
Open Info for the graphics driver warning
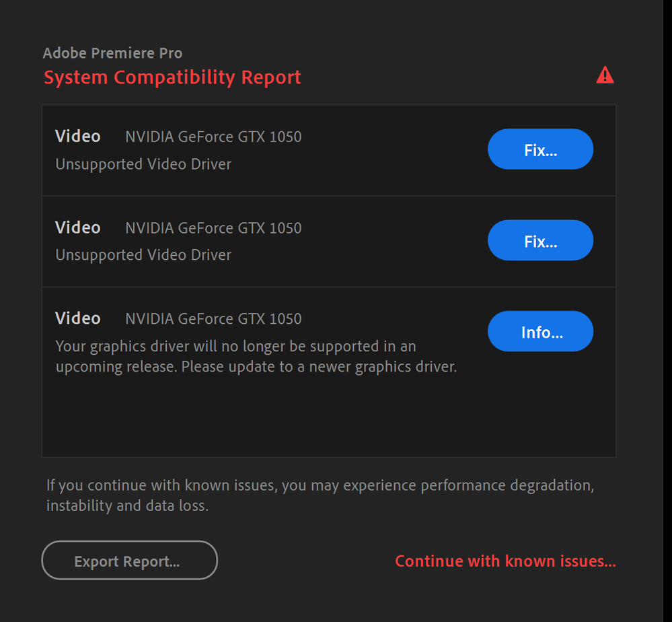[540, 331]
